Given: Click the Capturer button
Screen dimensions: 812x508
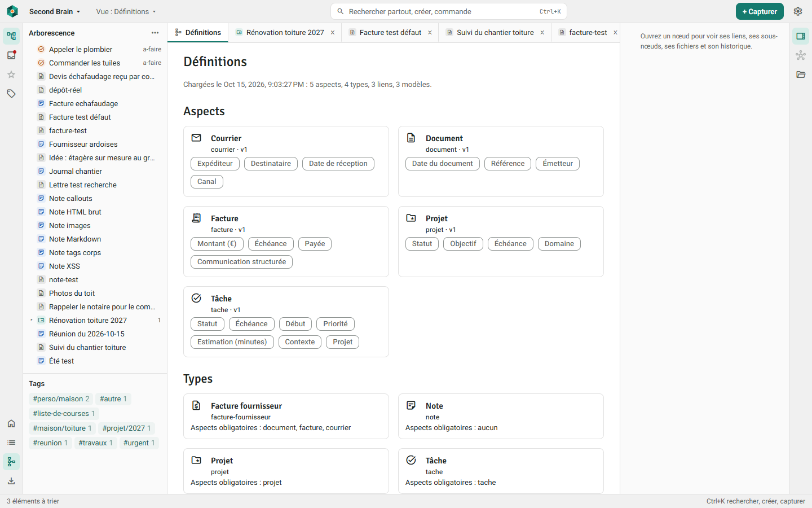Looking at the screenshot, I should [760, 11].
